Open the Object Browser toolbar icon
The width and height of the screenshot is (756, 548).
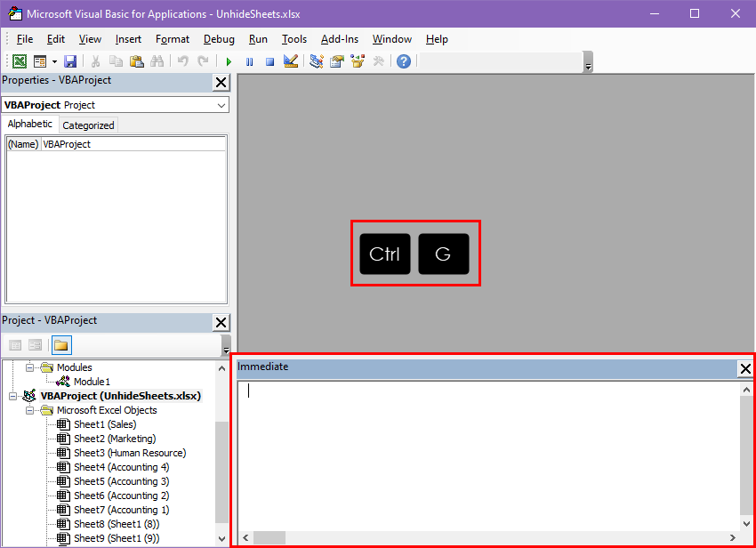coord(358,61)
